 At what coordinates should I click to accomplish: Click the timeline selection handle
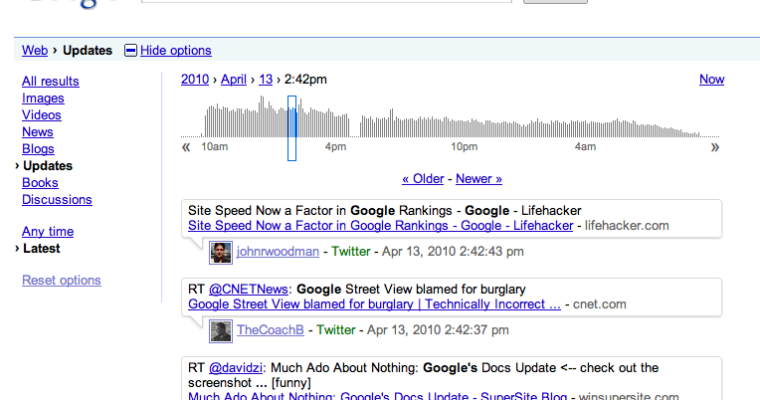coord(292,128)
